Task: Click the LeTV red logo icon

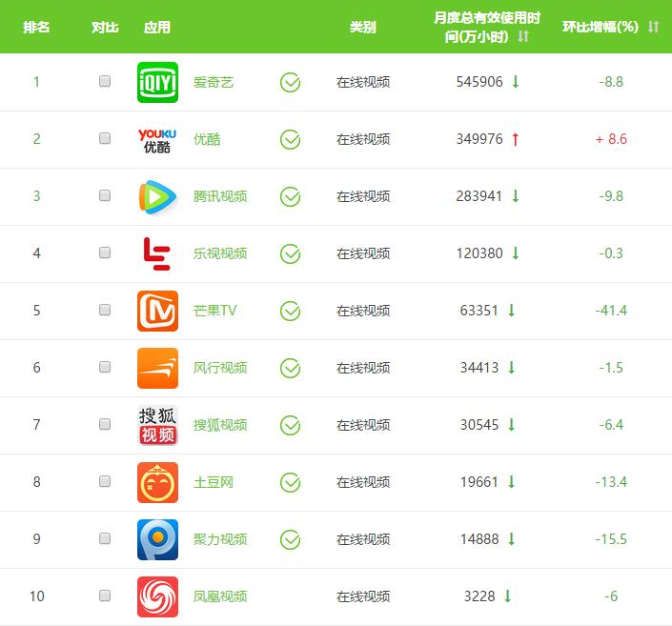Action: (157, 253)
